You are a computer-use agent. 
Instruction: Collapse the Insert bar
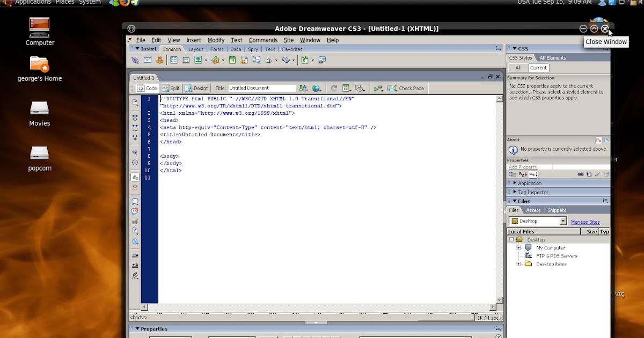click(x=137, y=49)
